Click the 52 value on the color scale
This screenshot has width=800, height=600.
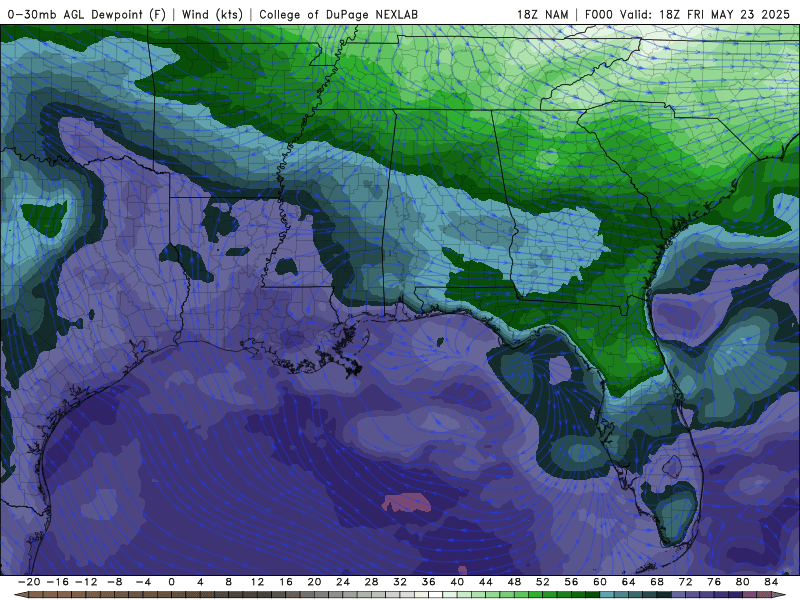[543, 582]
